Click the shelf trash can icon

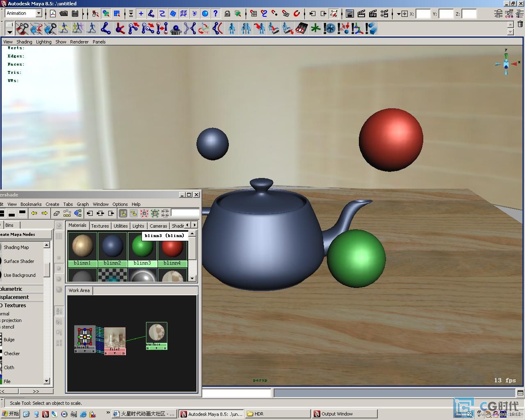[520, 24]
